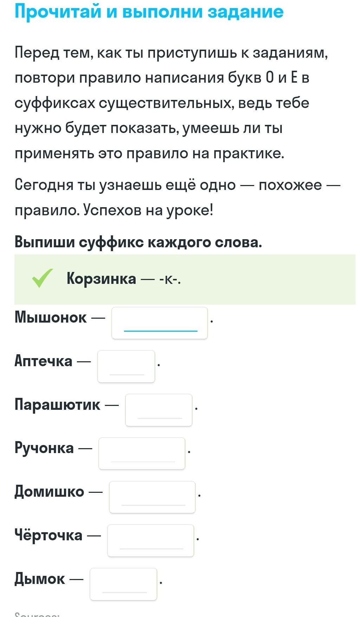
Task: Click the Sources label at the page bottom
Action: [37, 614]
